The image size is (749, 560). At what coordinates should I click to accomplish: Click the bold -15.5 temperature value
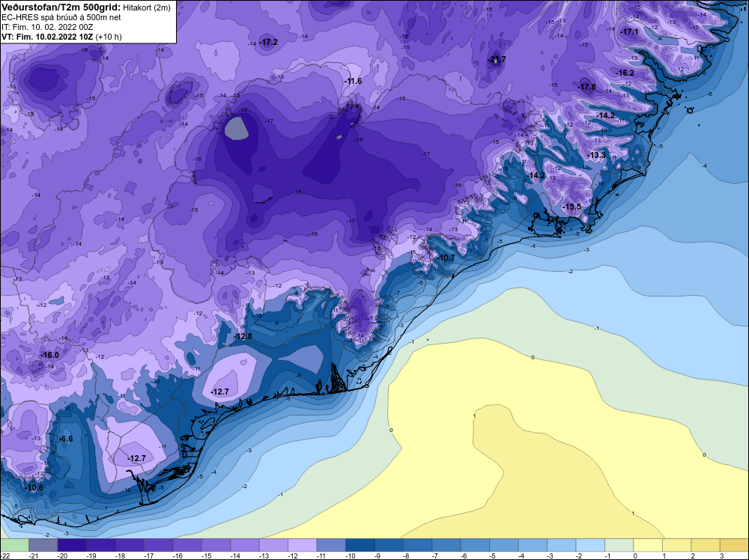[572, 207]
